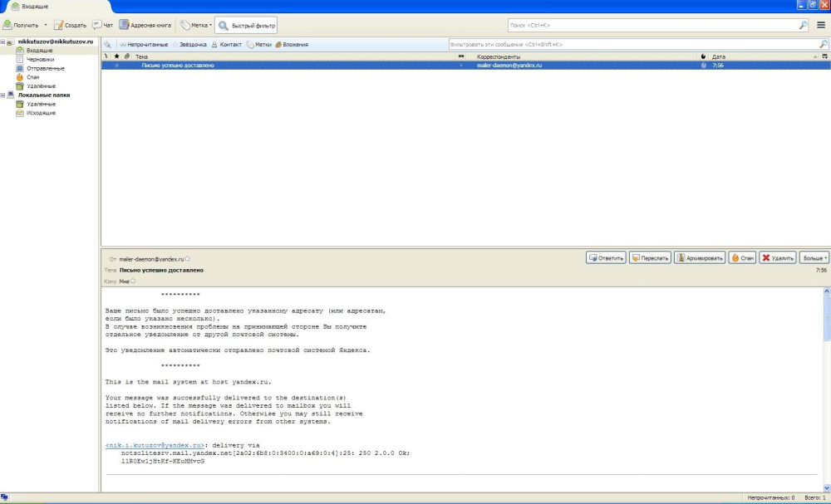Open the Черновики drafts folder
The image size is (831, 504).
click(x=40, y=59)
